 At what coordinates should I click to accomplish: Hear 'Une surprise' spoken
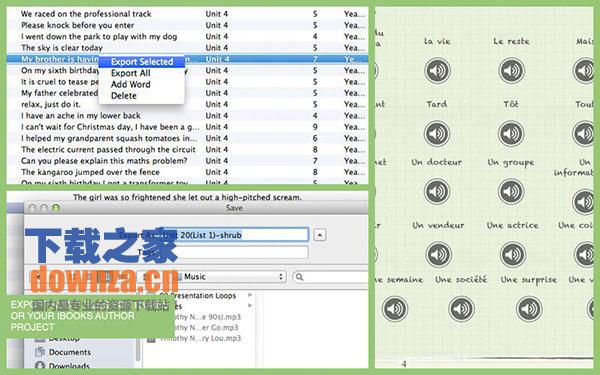pyautogui.click(x=529, y=308)
